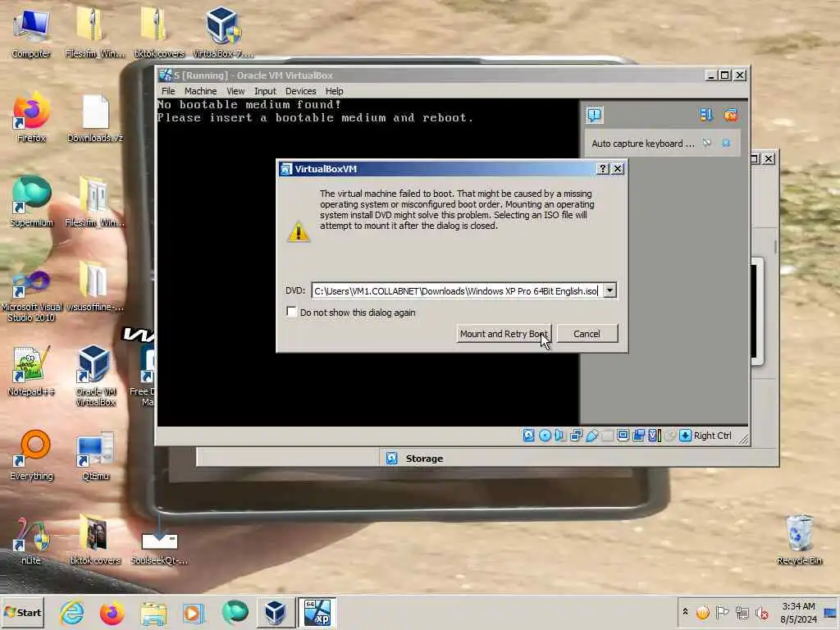Click the VirtualBoxVM dialog help question button
This screenshot has height=630, width=840.
click(x=603, y=169)
